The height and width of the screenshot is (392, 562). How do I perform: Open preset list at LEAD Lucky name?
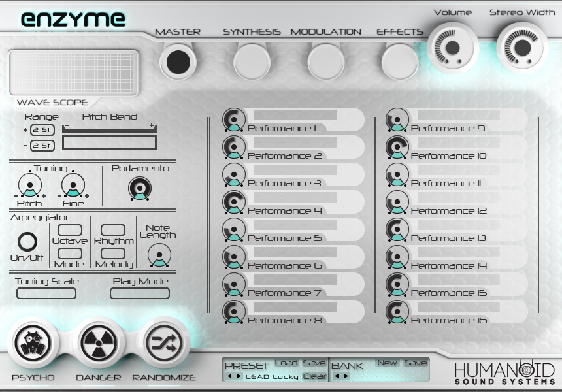[272, 376]
